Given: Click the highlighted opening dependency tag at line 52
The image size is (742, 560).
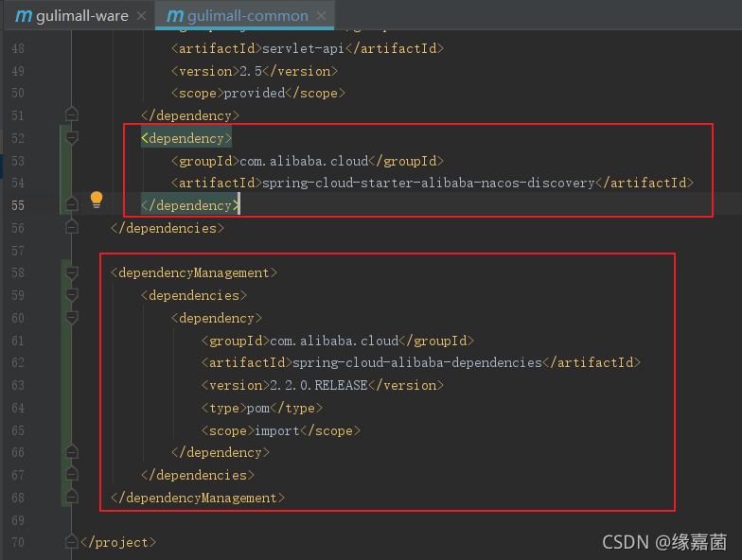Looking at the screenshot, I should tap(186, 138).
